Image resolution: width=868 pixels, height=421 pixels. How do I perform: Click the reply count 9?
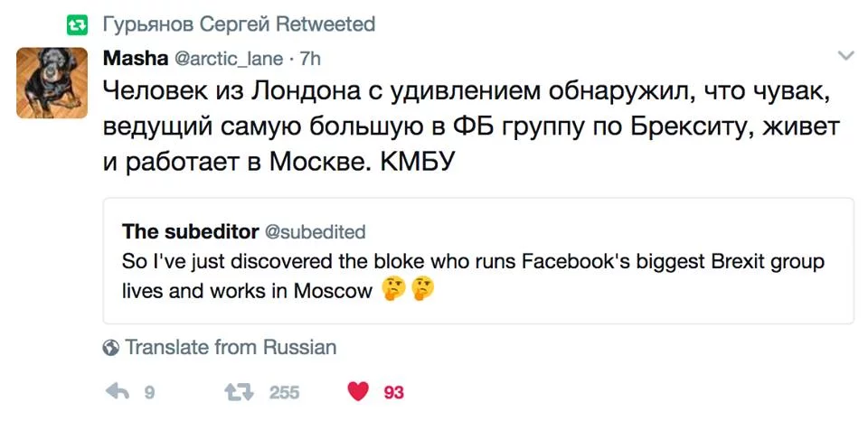[150, 392]
